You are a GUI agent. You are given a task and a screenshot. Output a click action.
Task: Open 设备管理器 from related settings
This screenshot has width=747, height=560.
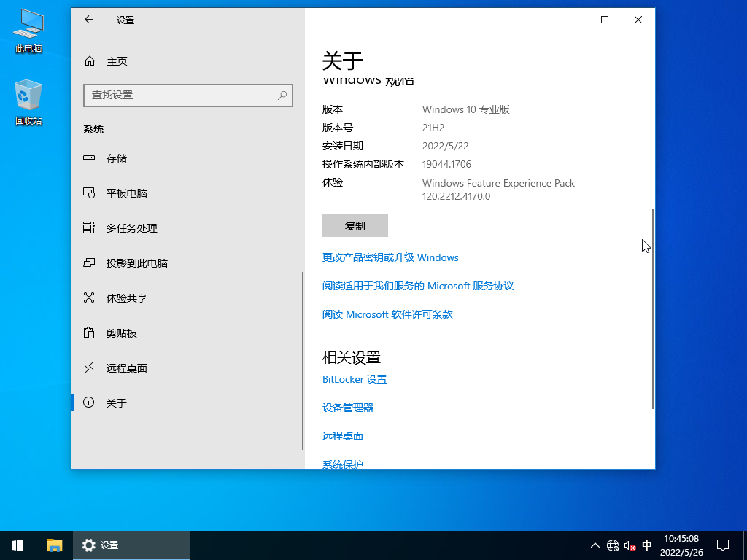[348, 407]
